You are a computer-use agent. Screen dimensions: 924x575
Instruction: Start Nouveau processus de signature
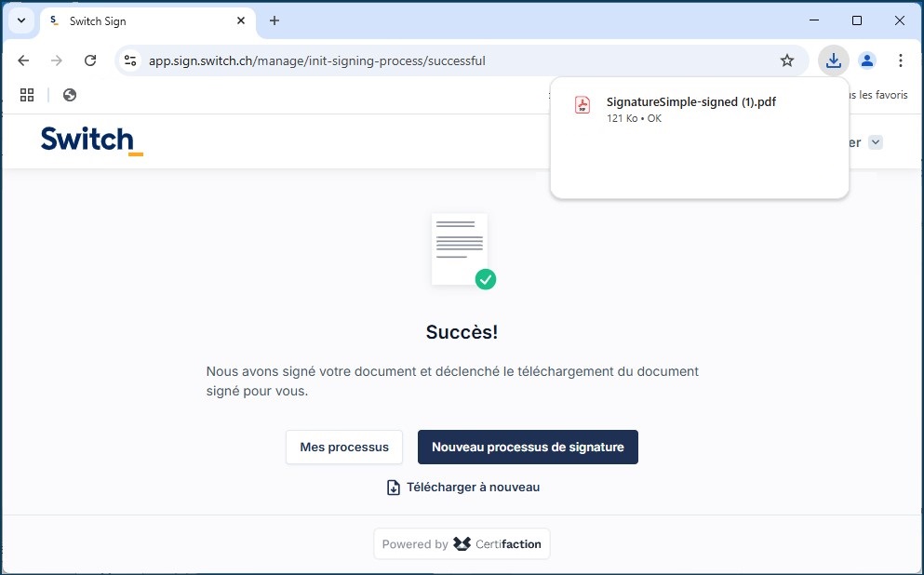(x=528, y=447)
